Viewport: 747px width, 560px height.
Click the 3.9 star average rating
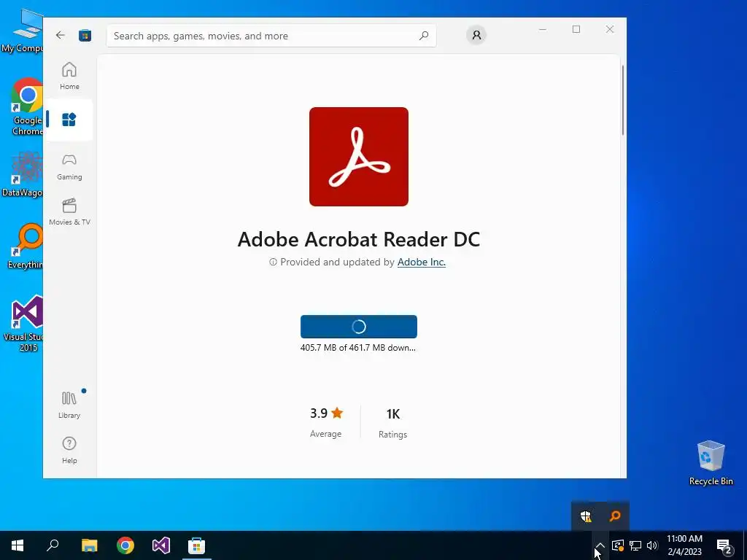click(x=326, y=422)
